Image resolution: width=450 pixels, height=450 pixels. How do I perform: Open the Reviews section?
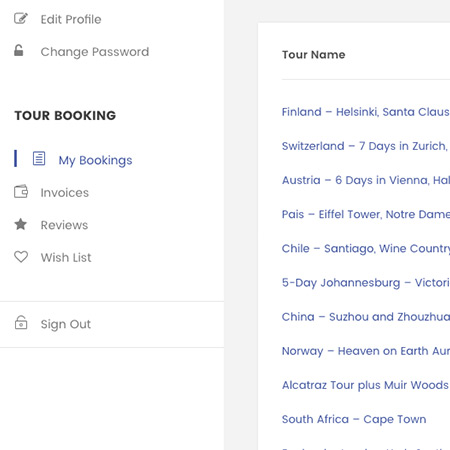point(64,225)
